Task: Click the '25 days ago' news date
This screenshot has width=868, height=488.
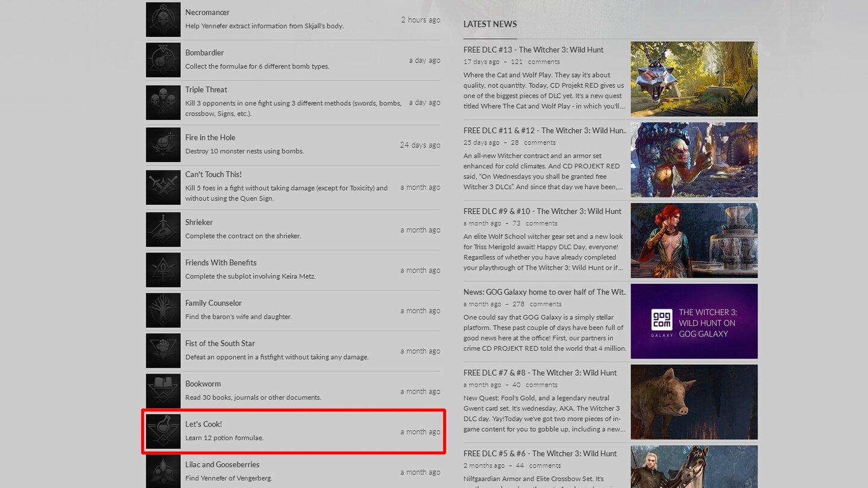Action: [x=481, y=143]
